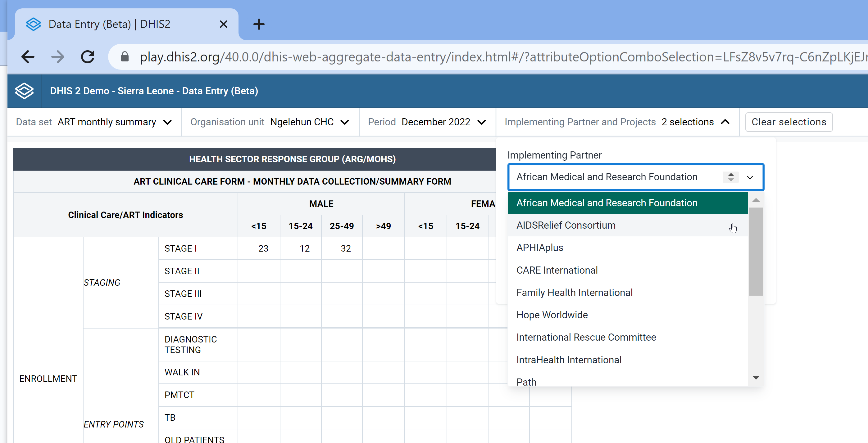Click PMTCT male 25-49 cell
This screenshot has height=443, width=868.
tap(342, 395)
